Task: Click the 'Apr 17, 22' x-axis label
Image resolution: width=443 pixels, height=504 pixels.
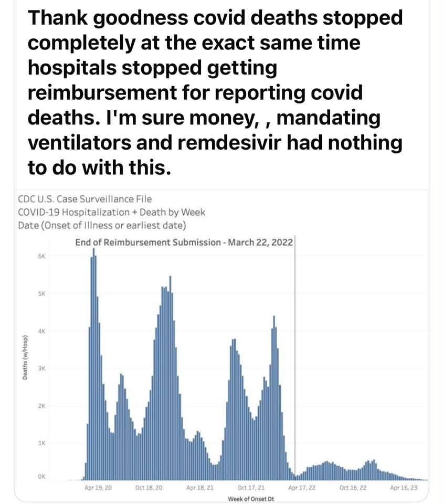Action: pyautogui.click(x=302, y=488)
